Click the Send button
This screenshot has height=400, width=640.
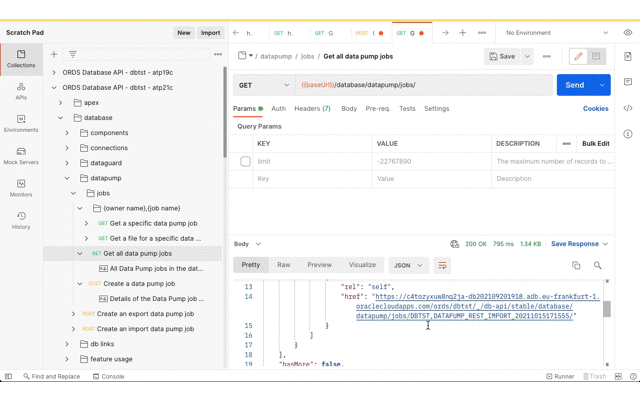(x=574, y=85)
